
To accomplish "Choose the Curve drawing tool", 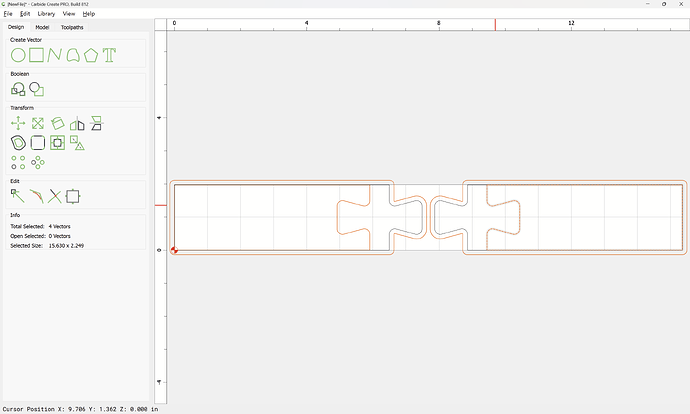I will pos(73,55).
